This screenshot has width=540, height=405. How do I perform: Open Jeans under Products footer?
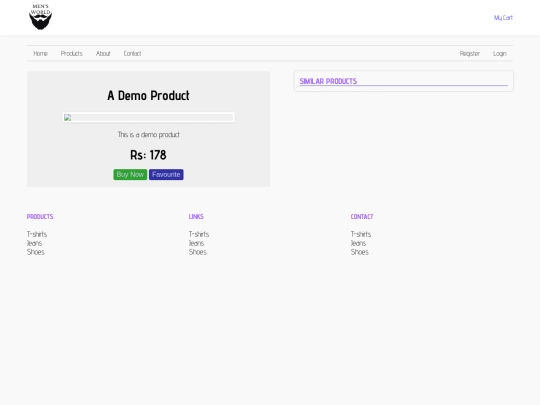click(x=34, y=243)
